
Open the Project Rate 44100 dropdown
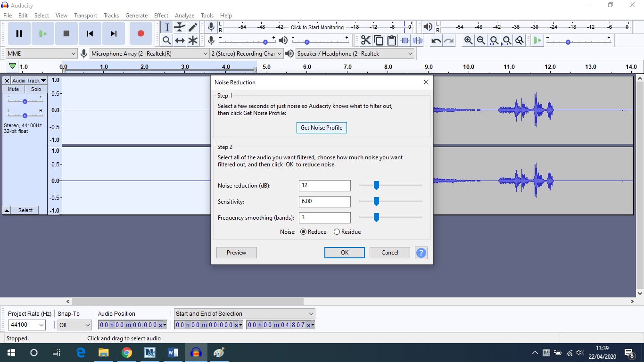tap(27, 325)
